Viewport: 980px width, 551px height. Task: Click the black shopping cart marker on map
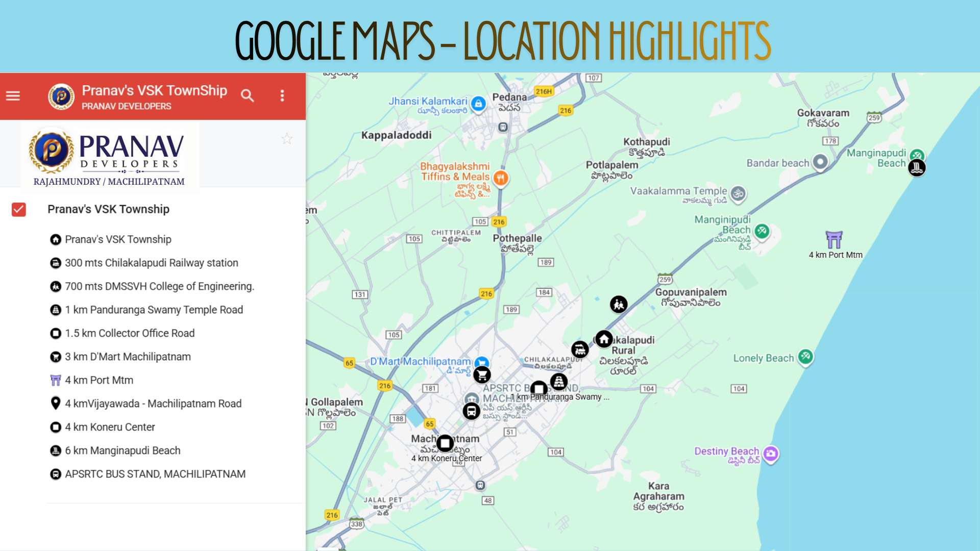482,375
